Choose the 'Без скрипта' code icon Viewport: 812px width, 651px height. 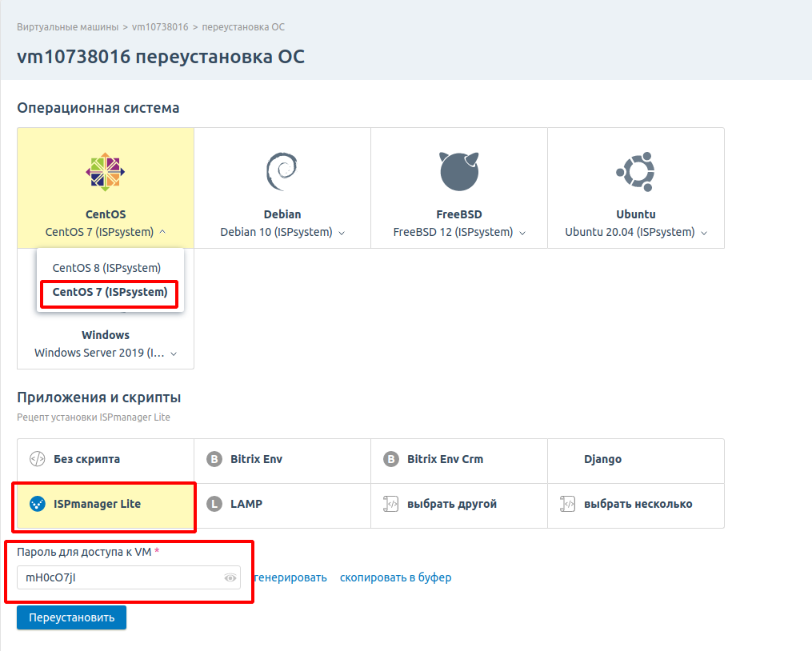(x=38, y=459)
